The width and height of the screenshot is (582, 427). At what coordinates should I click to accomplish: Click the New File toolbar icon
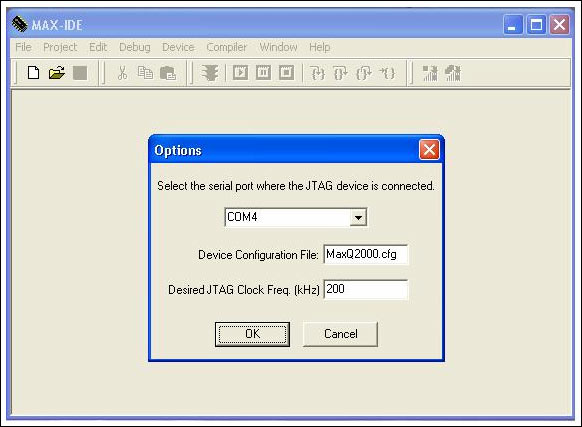pos(33,73)
